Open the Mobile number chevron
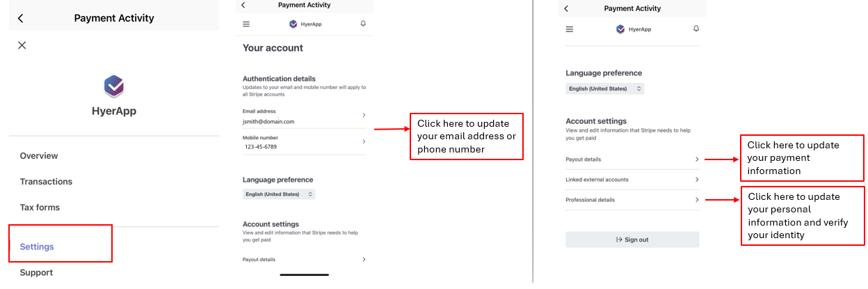This screenshot has width=868, height=289. (x=364, y=142)
